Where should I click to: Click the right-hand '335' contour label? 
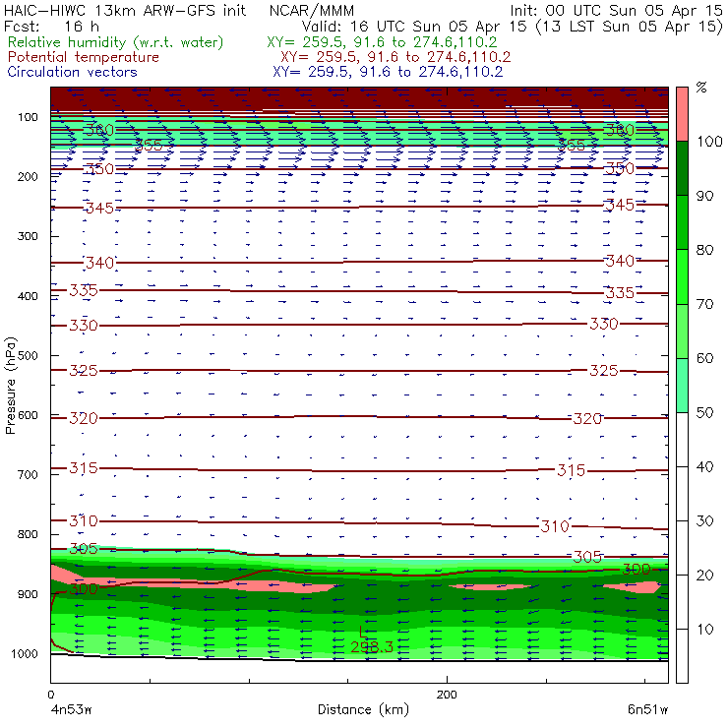[620, 293]
